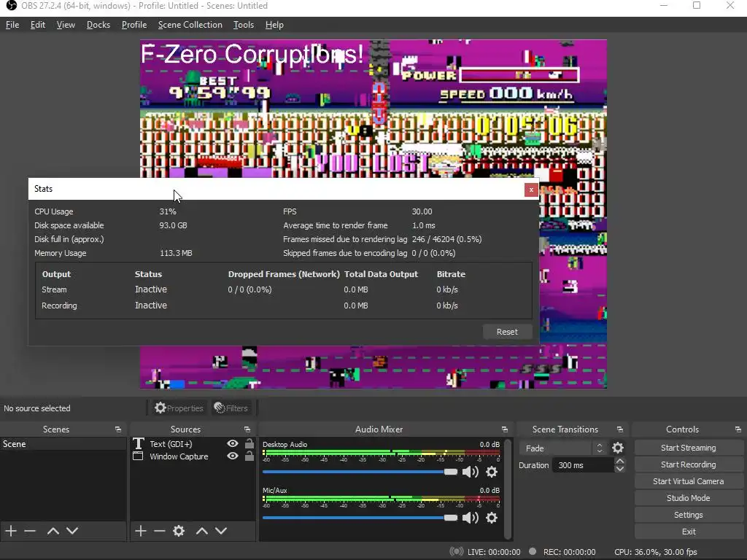Add a new scene
747x560 pixels.
[11, 531]
